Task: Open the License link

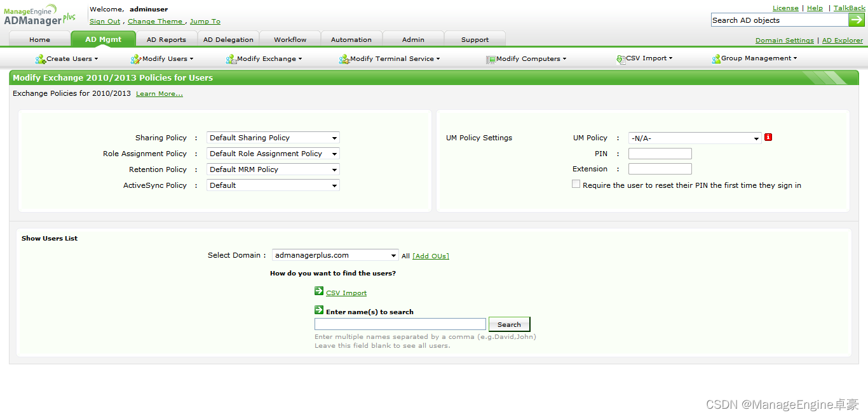Action: tap(785, 8)
